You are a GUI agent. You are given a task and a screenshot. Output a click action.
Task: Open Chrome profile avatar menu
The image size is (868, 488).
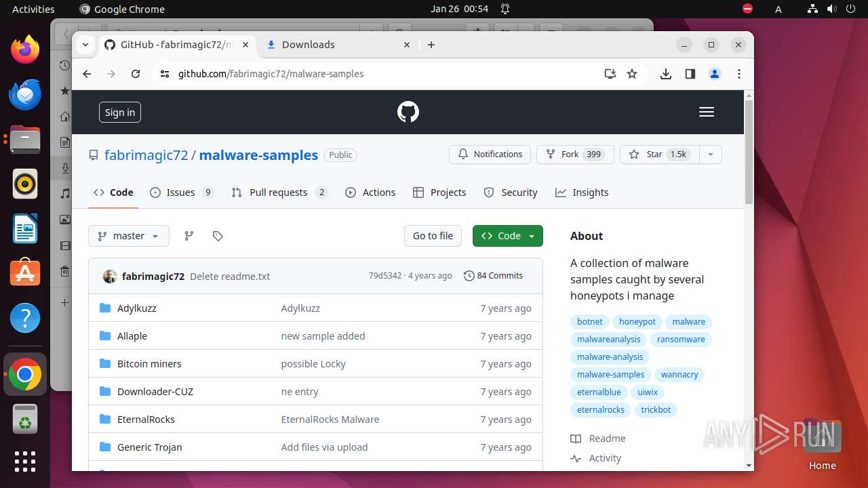click(x=715, y=74)
